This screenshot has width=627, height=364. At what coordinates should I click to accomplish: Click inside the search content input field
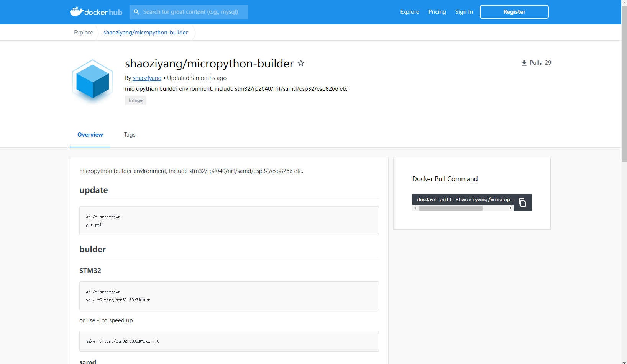coord(192,12)
